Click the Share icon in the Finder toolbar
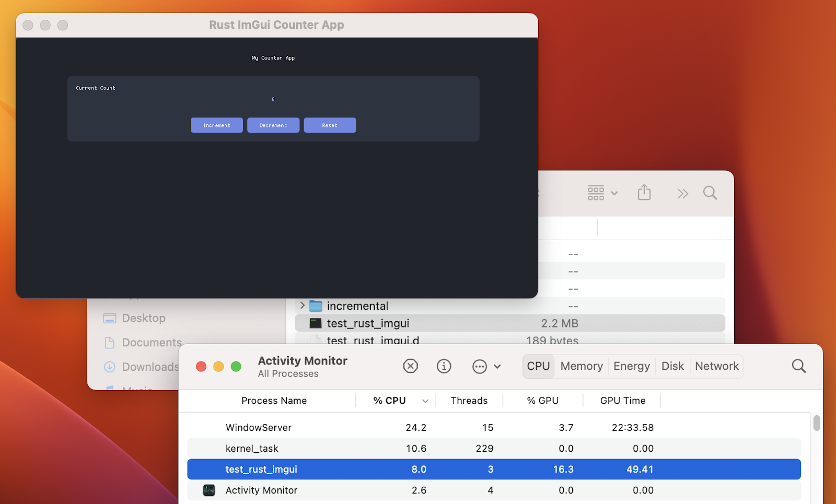This screenshot has width=836, height=504. click(x=644, y=193)
